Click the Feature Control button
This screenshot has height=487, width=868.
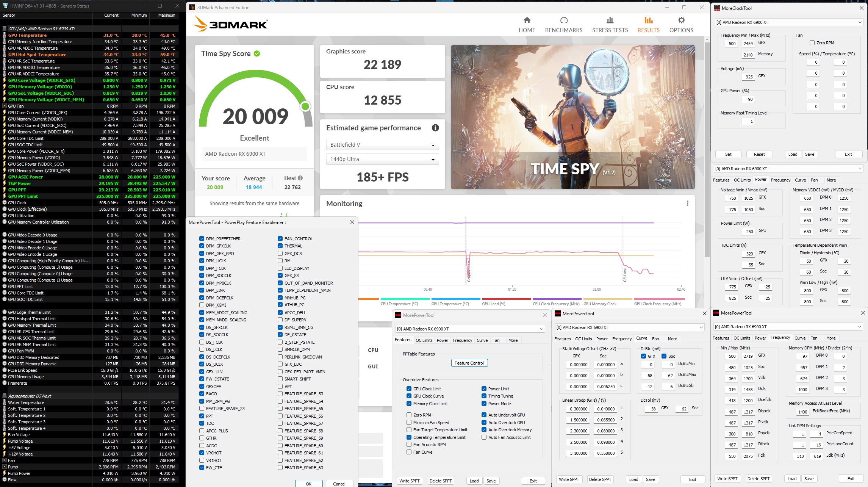[x=469, y=363]
